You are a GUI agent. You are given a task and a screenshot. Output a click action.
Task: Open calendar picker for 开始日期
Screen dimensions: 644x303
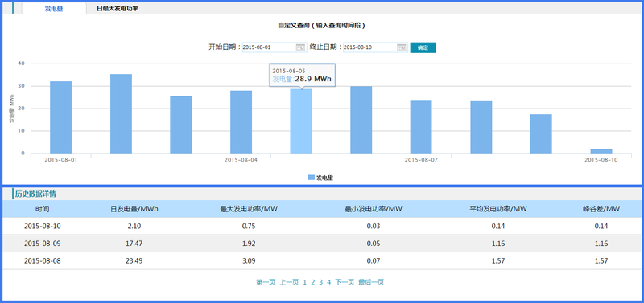(300, 47)
